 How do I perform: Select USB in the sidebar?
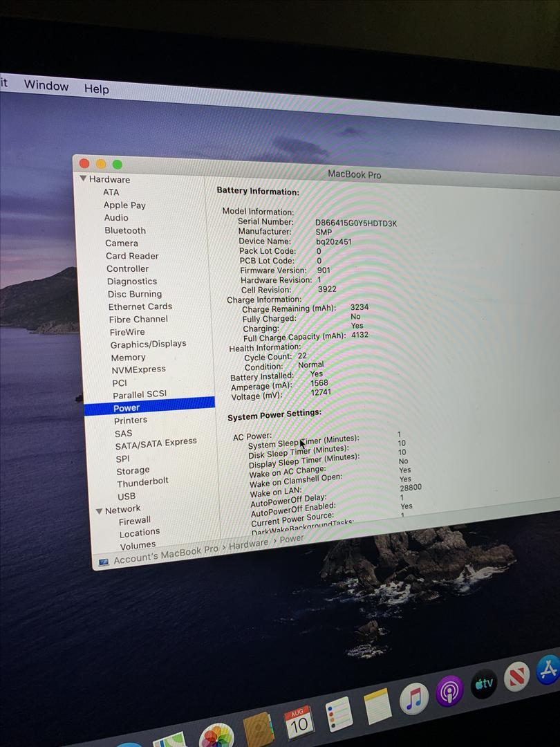click(x=127, y=497)
